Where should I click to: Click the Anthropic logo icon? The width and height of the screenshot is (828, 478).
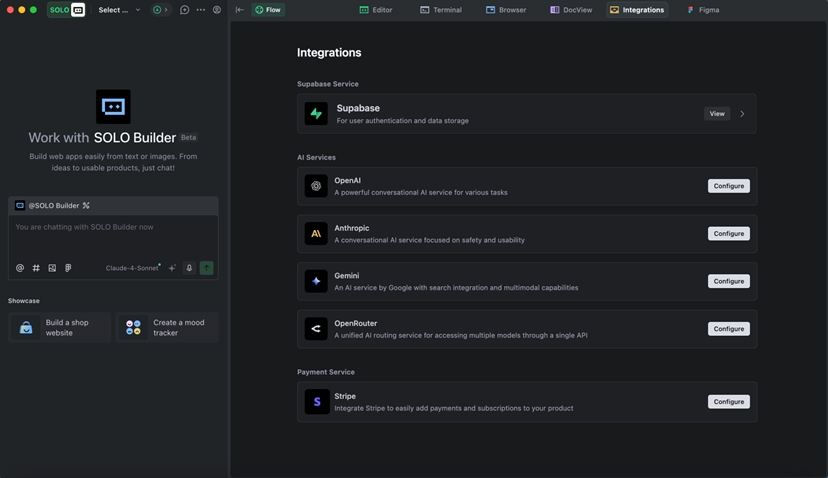coord(316,233)
